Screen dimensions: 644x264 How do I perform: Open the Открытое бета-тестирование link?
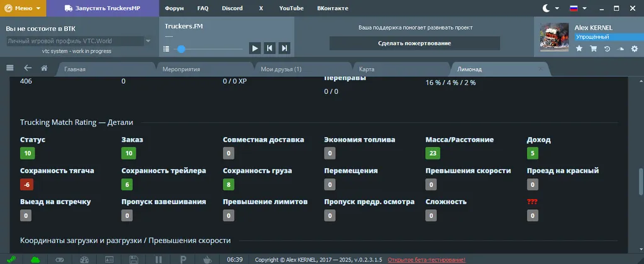pyautogui.click(x=426, y=260)
